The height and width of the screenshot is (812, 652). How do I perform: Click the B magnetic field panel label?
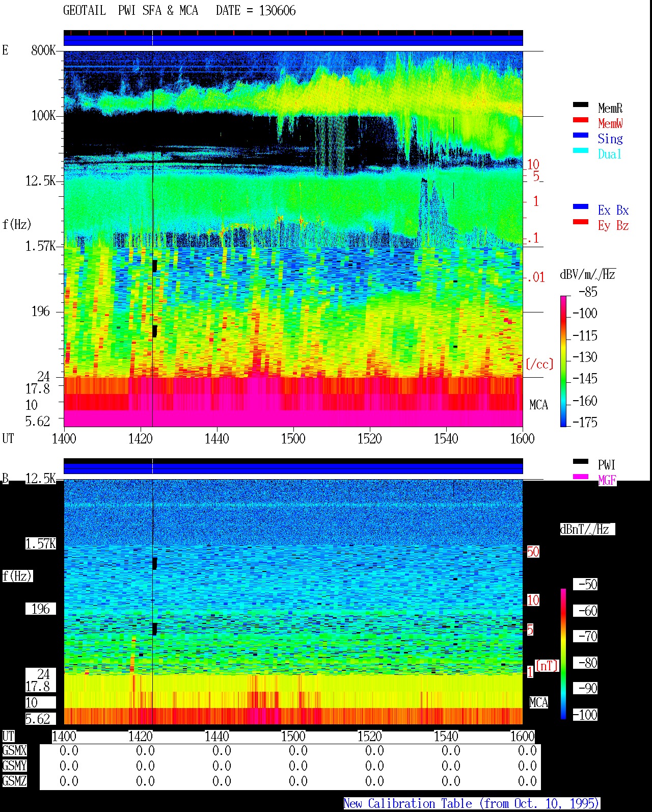click(x=5, y=478)
